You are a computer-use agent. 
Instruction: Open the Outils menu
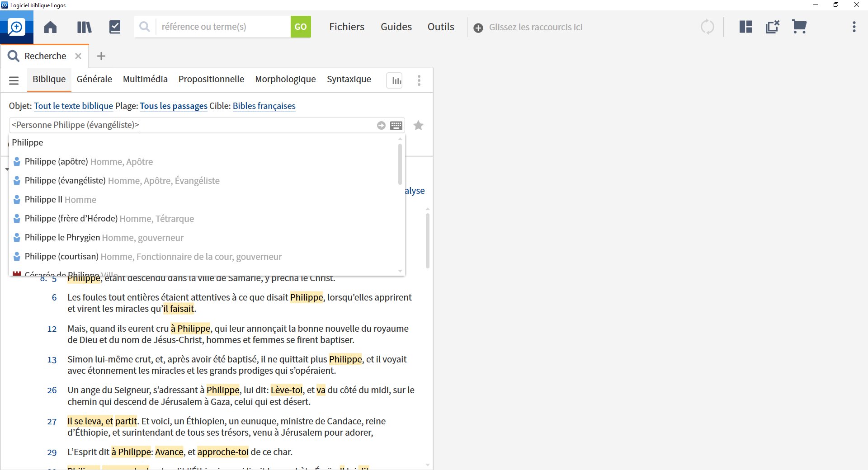tap(441, 27)
